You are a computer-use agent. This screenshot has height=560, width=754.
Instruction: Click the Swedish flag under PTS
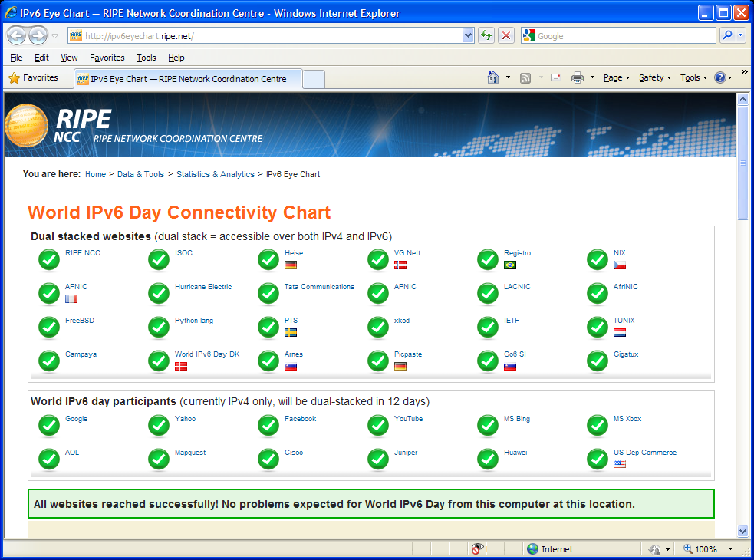tap(291, 332)
